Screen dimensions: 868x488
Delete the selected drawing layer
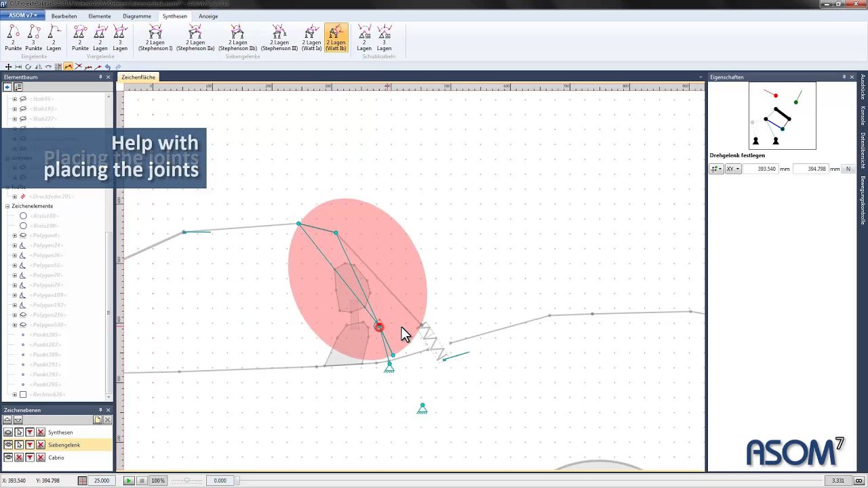pos(107,420)
